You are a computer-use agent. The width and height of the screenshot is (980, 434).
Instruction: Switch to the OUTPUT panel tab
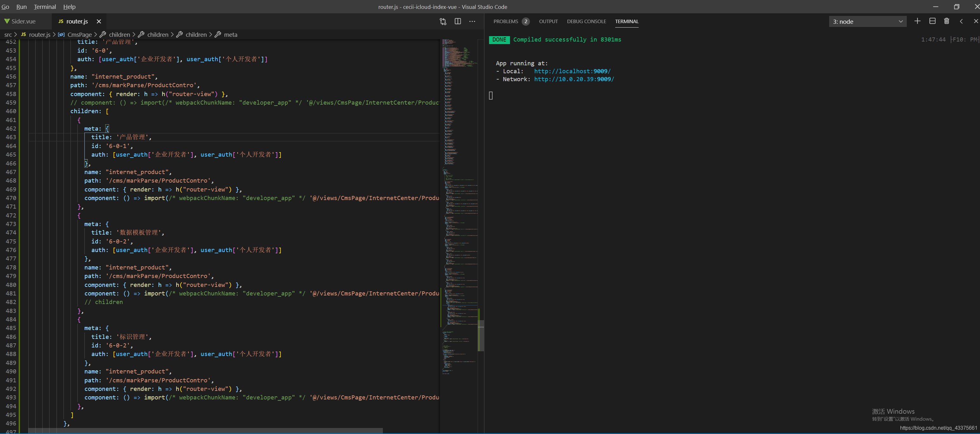(548, 21)
